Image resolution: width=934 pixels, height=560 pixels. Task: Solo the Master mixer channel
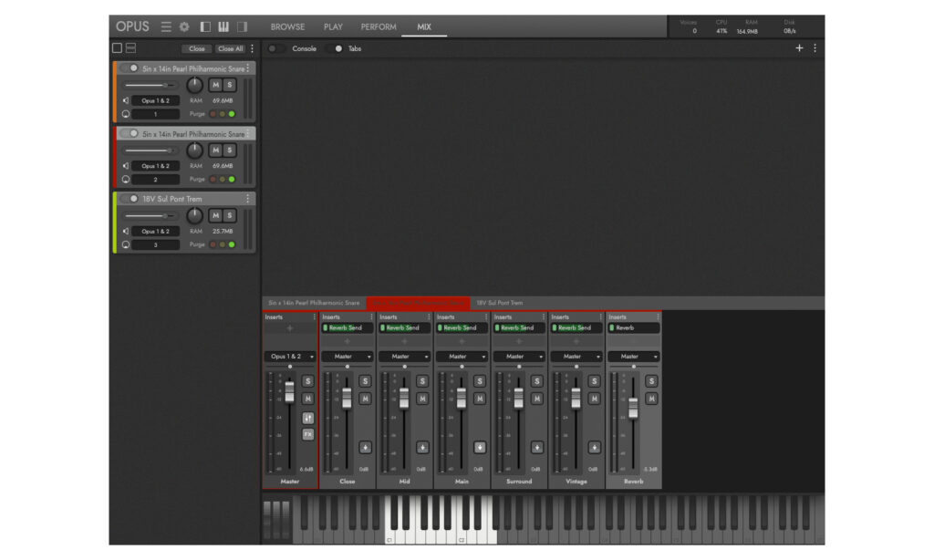308,380
